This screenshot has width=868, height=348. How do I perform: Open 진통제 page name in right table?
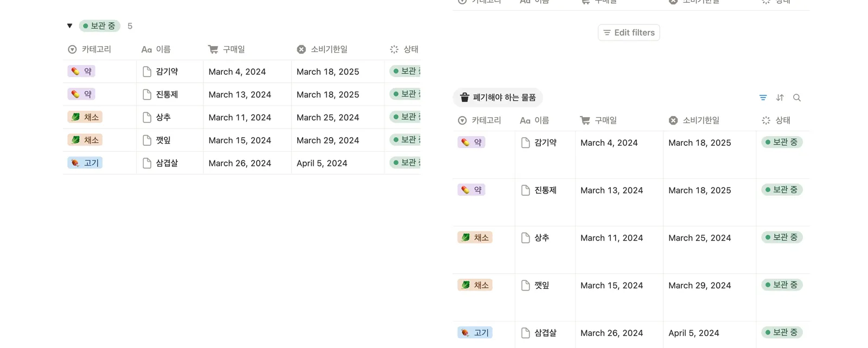tap(546, 190)
